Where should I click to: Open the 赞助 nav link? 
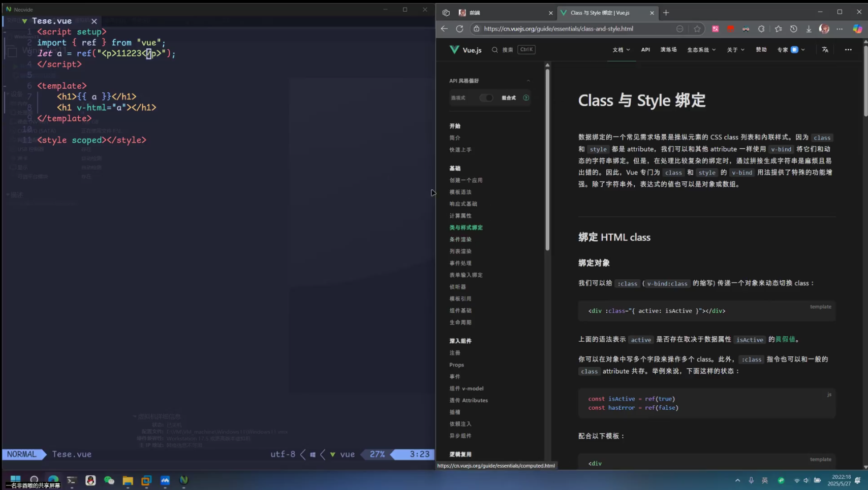761,50
